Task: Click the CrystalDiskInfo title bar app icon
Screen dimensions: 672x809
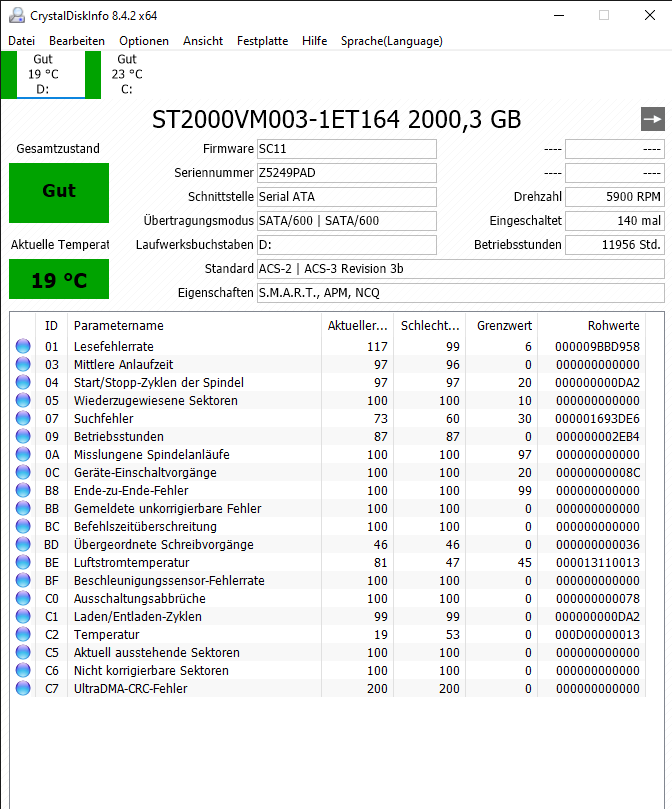Action: pos(17,15)
